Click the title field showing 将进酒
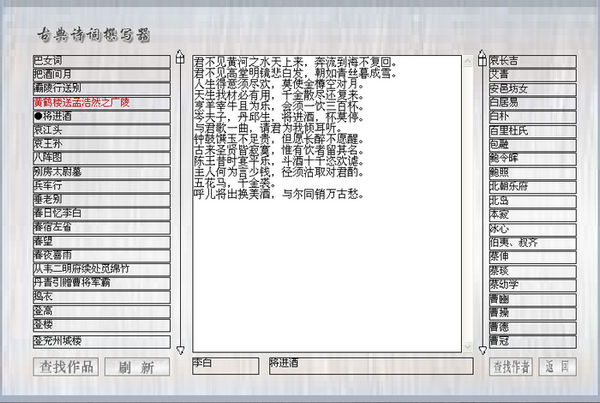600x403 pixels. pos(371,365)
